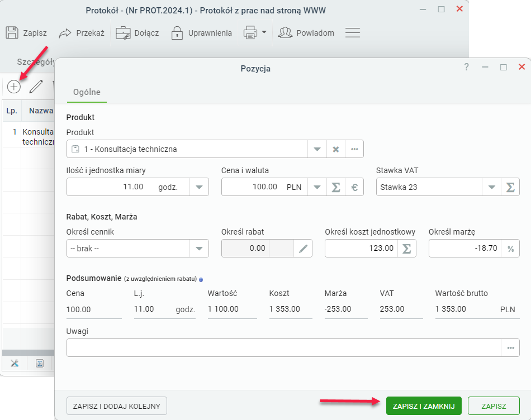
Task: Click pencil icon to edit rabat
Action: (x=303, y=249)
